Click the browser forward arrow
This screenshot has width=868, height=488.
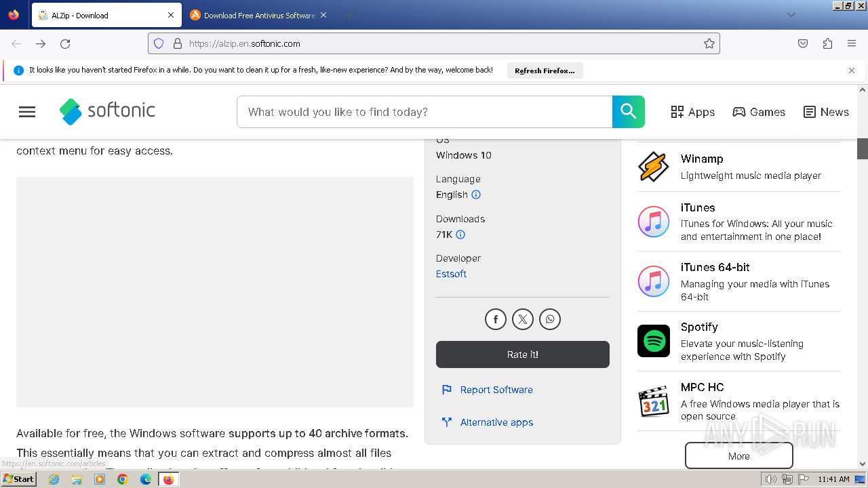click(41, 43)
